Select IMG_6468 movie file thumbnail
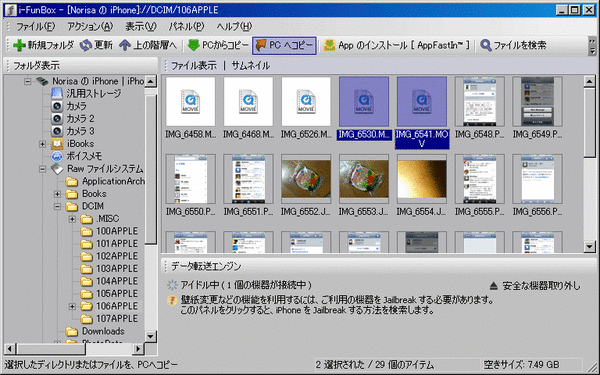The height and width of the screenshot is (375, 600). [x=248, y=102]
